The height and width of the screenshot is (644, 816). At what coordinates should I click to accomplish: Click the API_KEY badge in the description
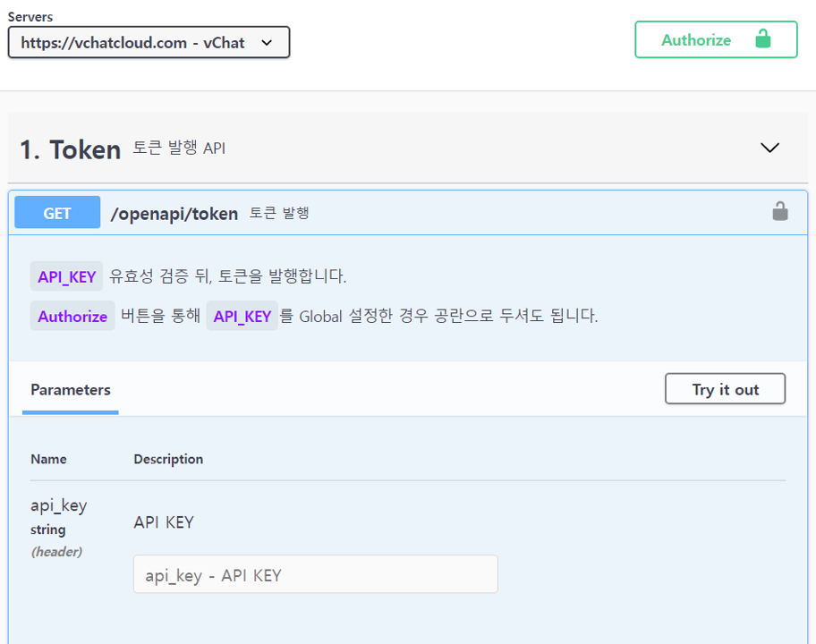65,275
